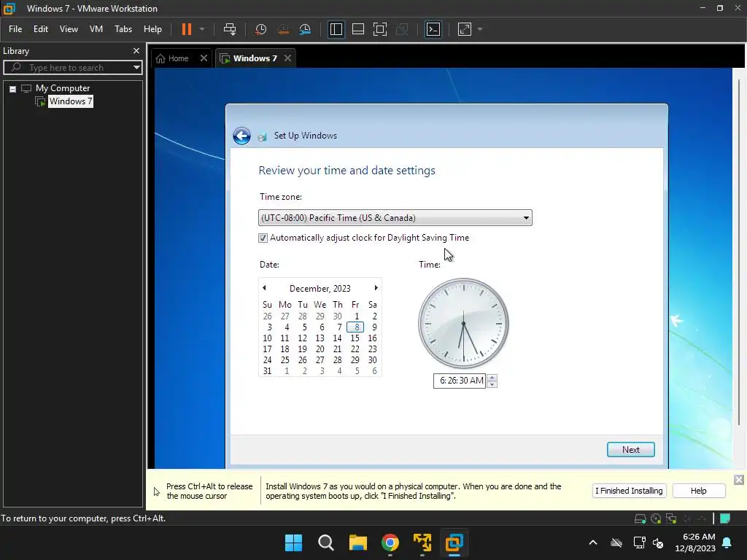Open the console view toolbar icon
Image resolution: width=747 pixels, height=560 pixels.
coord(433,29)
